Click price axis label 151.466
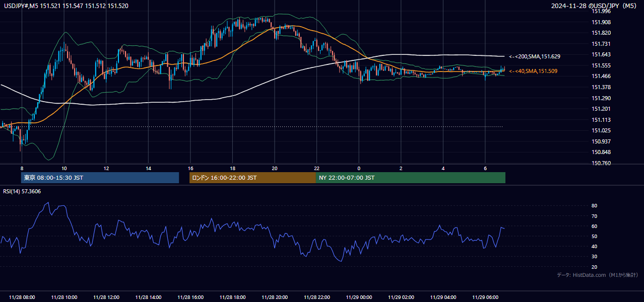644x302 pixels. [x=601, y=76]
